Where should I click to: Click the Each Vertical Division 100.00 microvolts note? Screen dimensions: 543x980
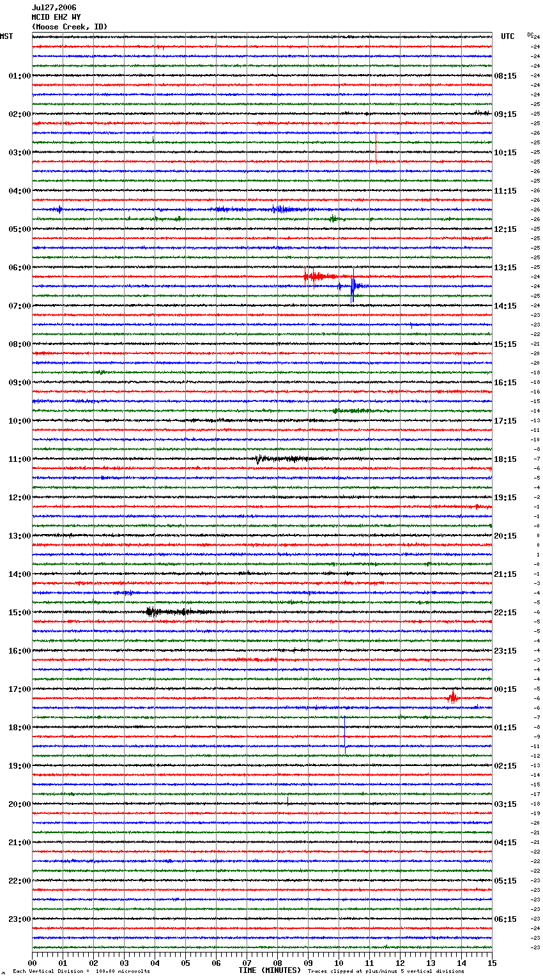pyautogui.click(x=81, y=972)
